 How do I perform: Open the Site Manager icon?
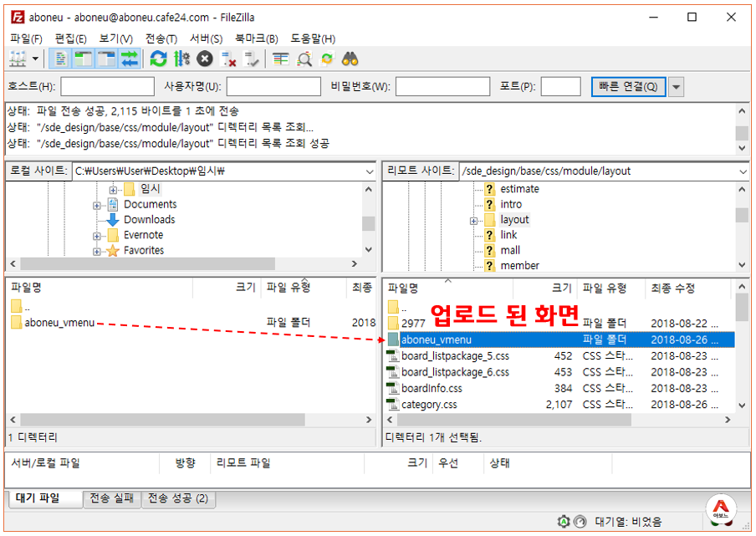tap(18, 59)
